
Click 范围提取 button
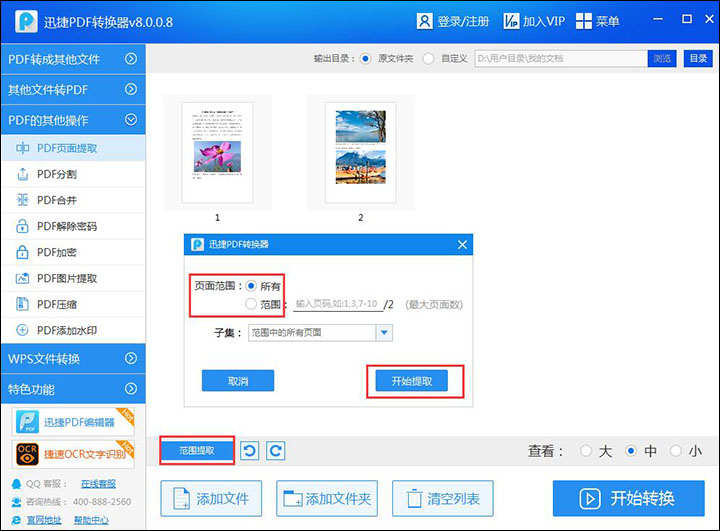tap(197, 451)
